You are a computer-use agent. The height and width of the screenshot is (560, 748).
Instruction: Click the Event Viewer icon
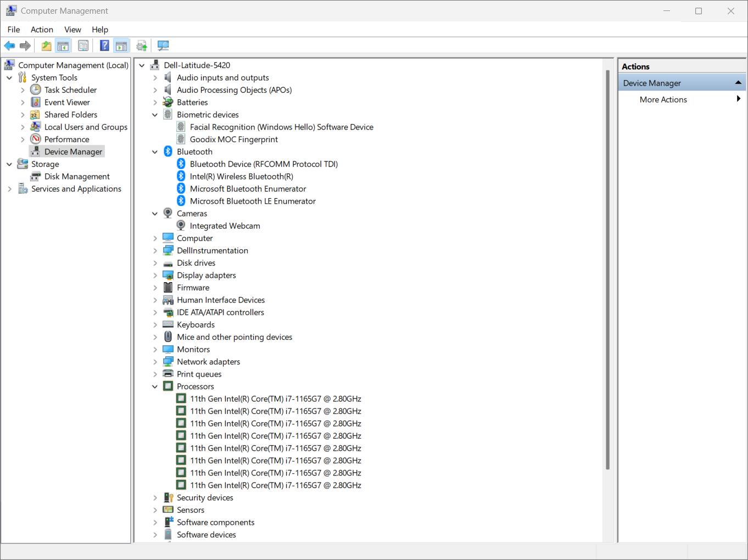click(36, 102)
